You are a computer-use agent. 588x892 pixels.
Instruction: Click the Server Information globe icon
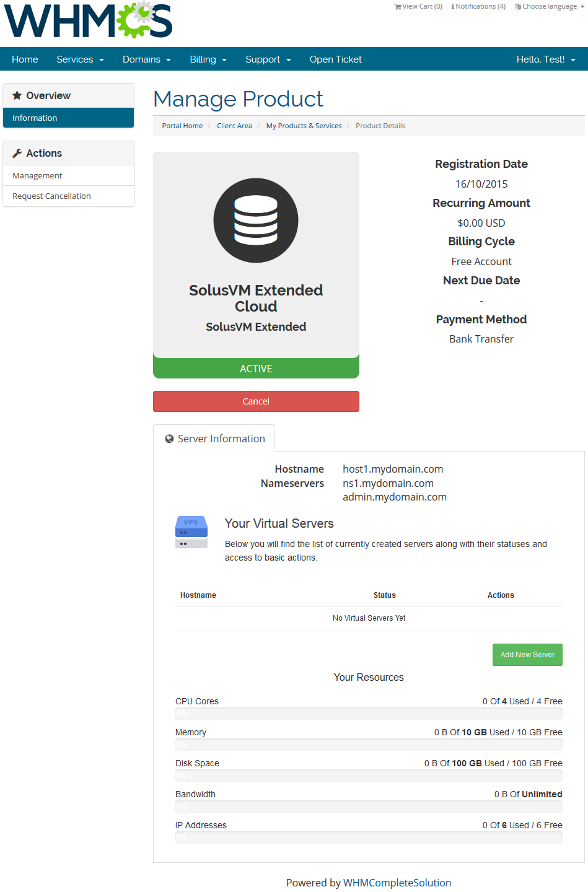pos(169,439)
